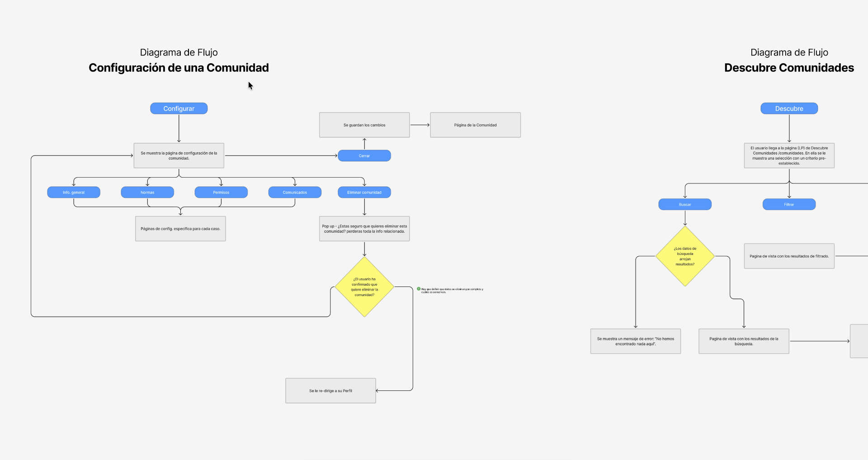Screen dimensions: 868x460
Task: Select the 'El usuario llega a la página' box
Action: tap(789, 156)
